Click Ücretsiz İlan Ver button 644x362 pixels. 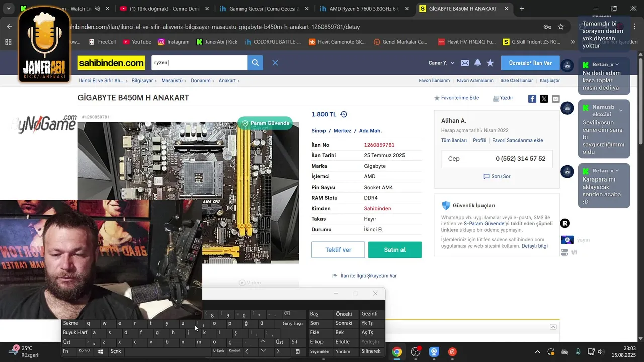[530, 63]
